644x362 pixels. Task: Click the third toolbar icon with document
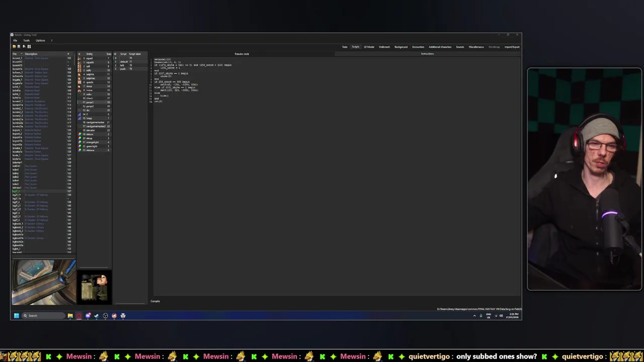coord(24,46)
